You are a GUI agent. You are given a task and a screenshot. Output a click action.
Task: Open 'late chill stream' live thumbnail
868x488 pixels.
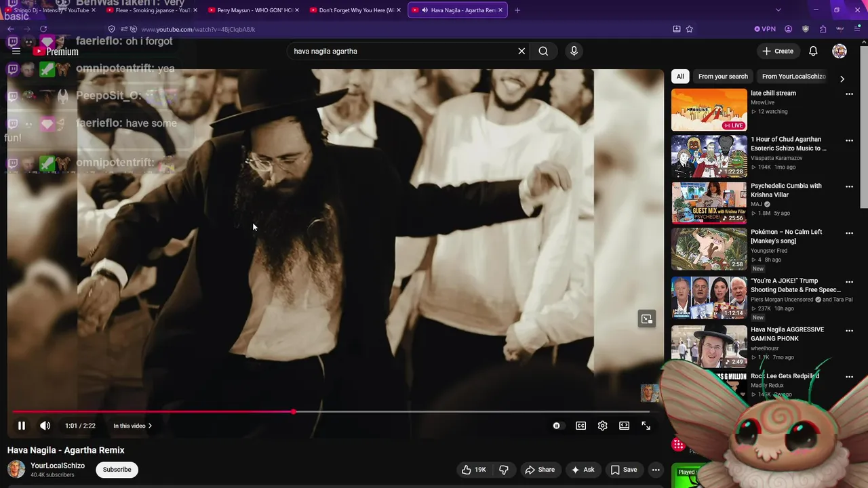point(709,110)
